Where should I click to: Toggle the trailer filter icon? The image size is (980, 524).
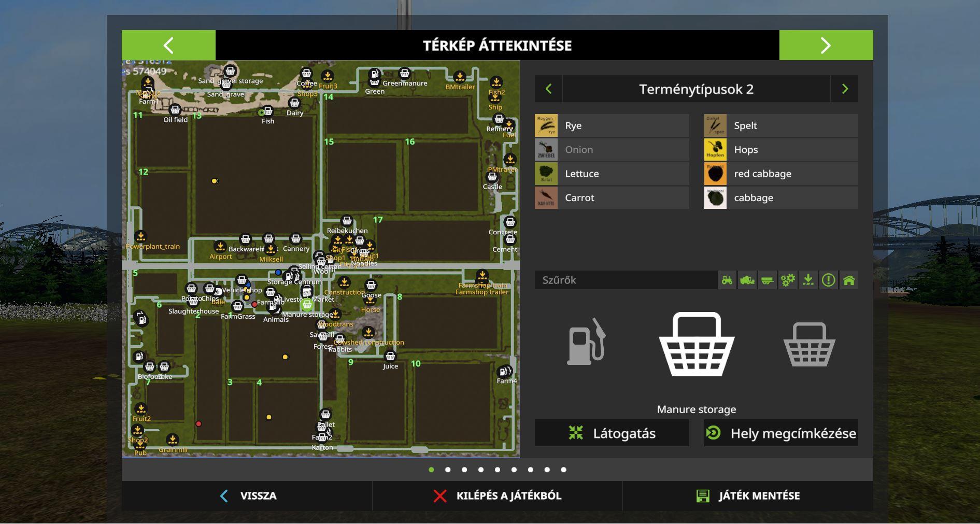[768, 280]
